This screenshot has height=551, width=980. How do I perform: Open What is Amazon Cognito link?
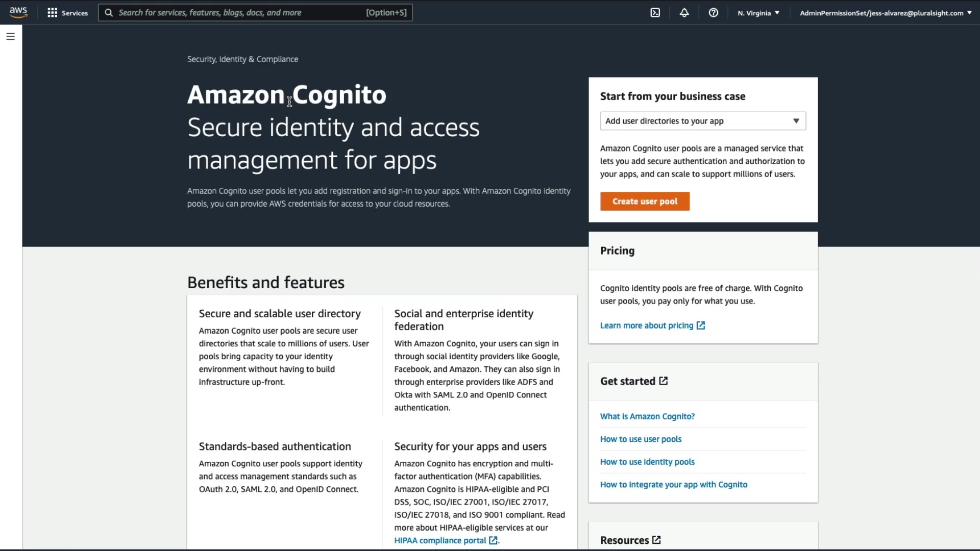point(647,416)
